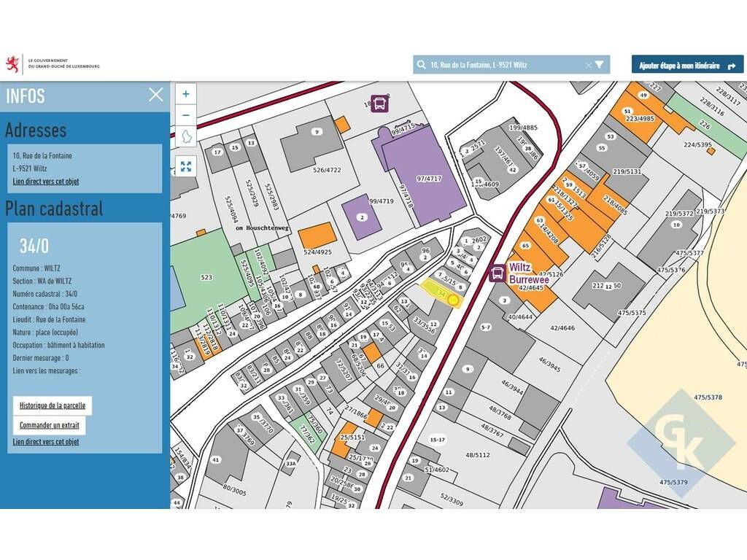Open the search filter dropdown triangle
This screenshot has height=560, width=747.
[600, 65]
